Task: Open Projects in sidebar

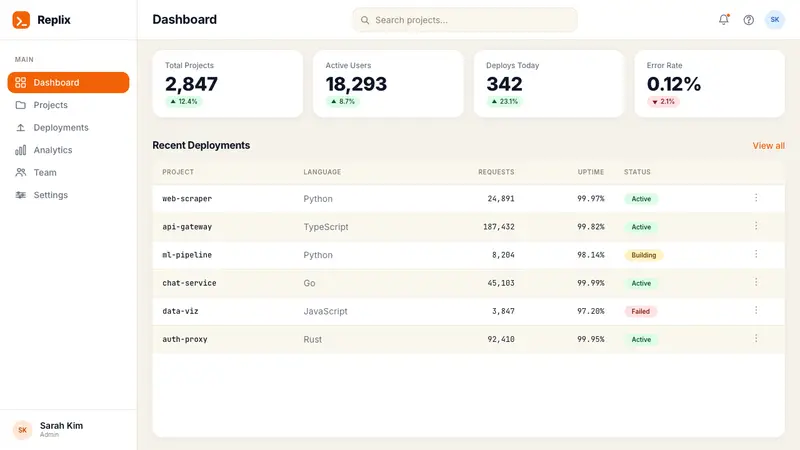Action: [68, 105]
